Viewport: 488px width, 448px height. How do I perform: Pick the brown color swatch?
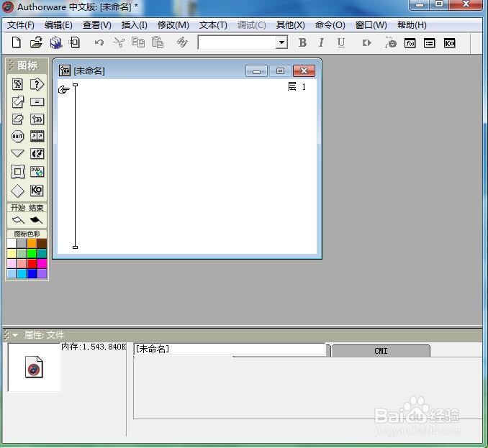[x=42, y=244]
